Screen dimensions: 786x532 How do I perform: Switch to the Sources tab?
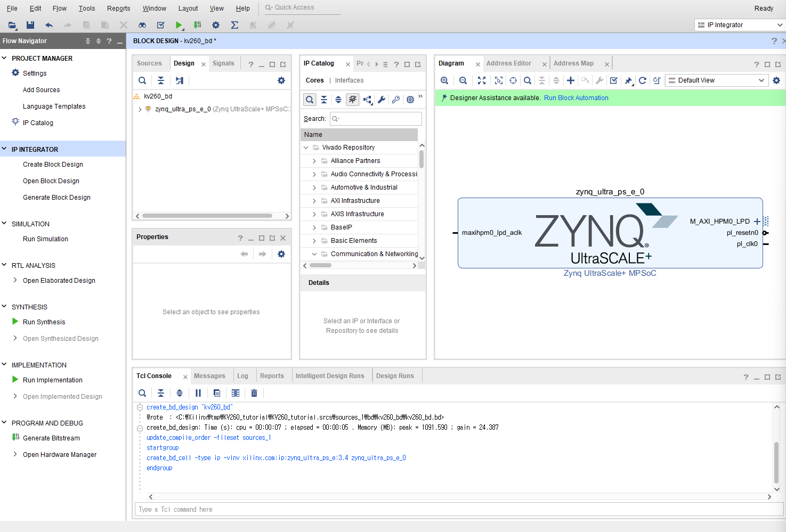pos(149,63)
